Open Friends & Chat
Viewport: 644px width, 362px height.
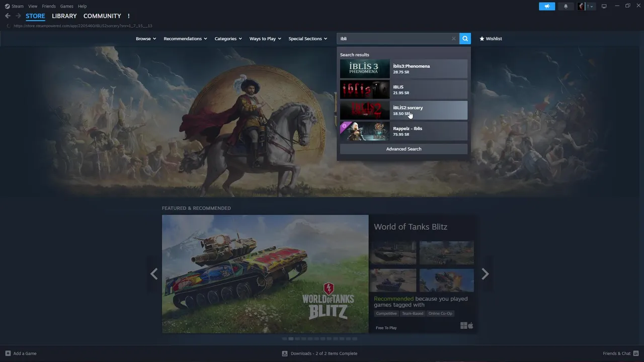(616, 353)
